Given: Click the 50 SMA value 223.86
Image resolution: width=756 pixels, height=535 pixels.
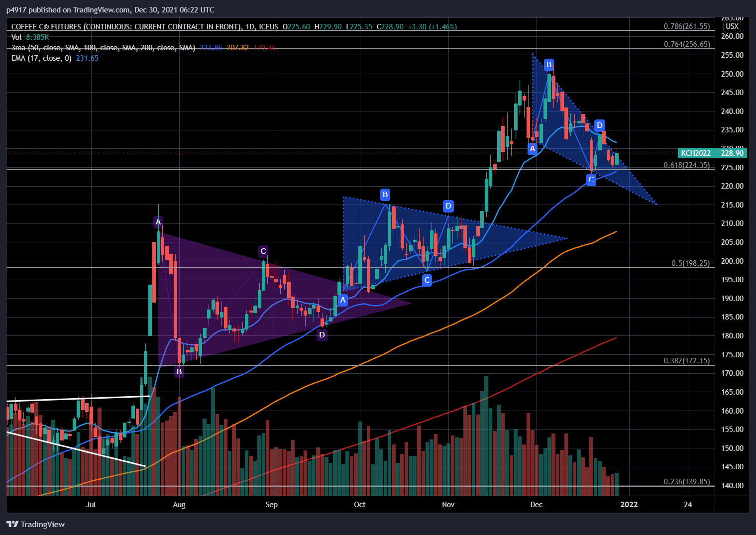Looking at the screenshot, I should pyautogui.click(x=211, y=48).
